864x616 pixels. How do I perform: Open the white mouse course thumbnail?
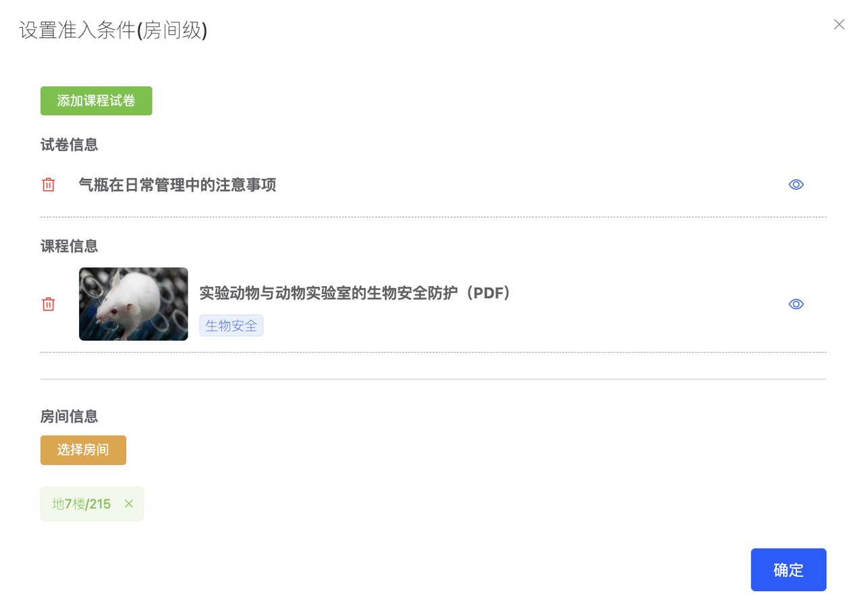pyautogui.click(x=134, y=304)
